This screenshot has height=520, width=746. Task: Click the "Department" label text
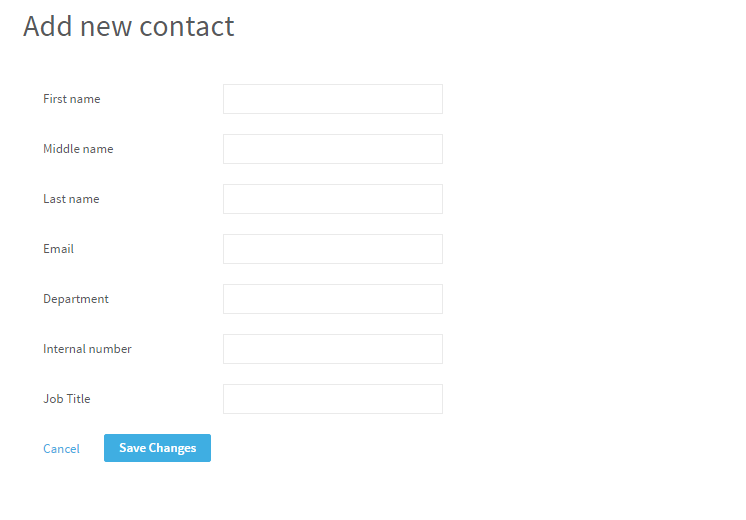click(76, 299)
